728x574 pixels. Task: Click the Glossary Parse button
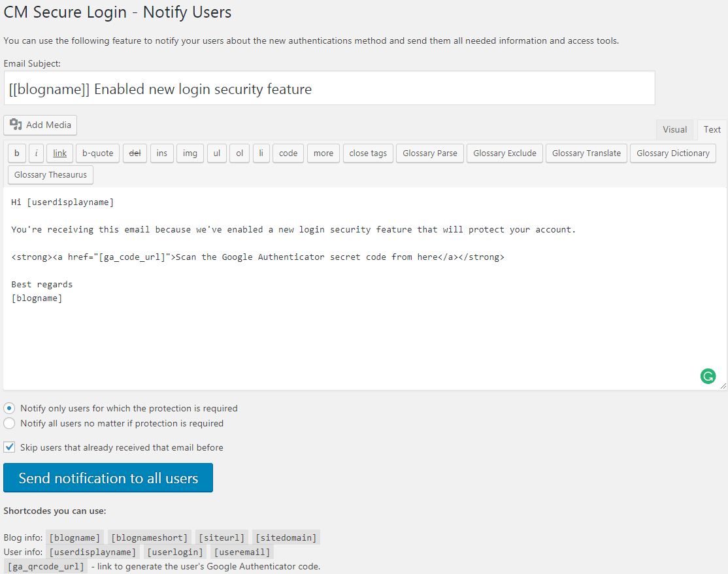coord(430,153)
